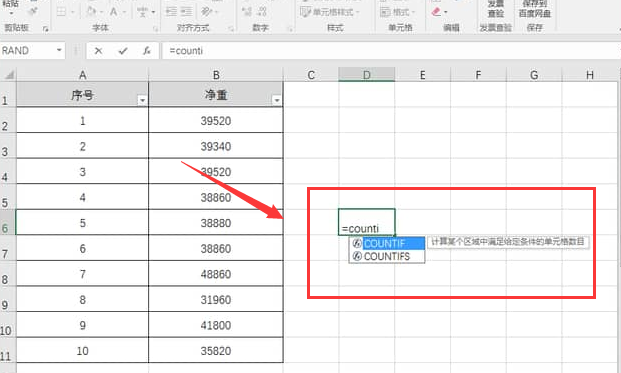Select row 11 header
Screen dimensions: 621x373
point(8,350)
